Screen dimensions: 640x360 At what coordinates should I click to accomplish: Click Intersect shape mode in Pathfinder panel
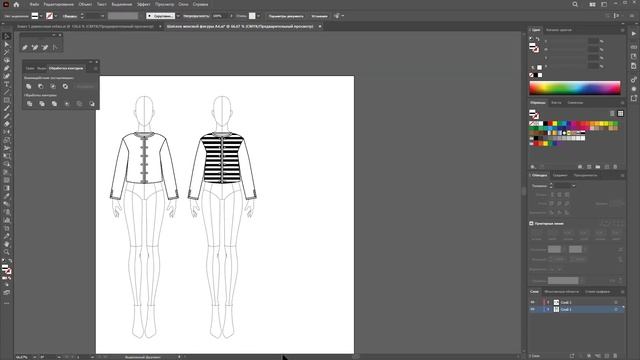click(x=53, y=87)
